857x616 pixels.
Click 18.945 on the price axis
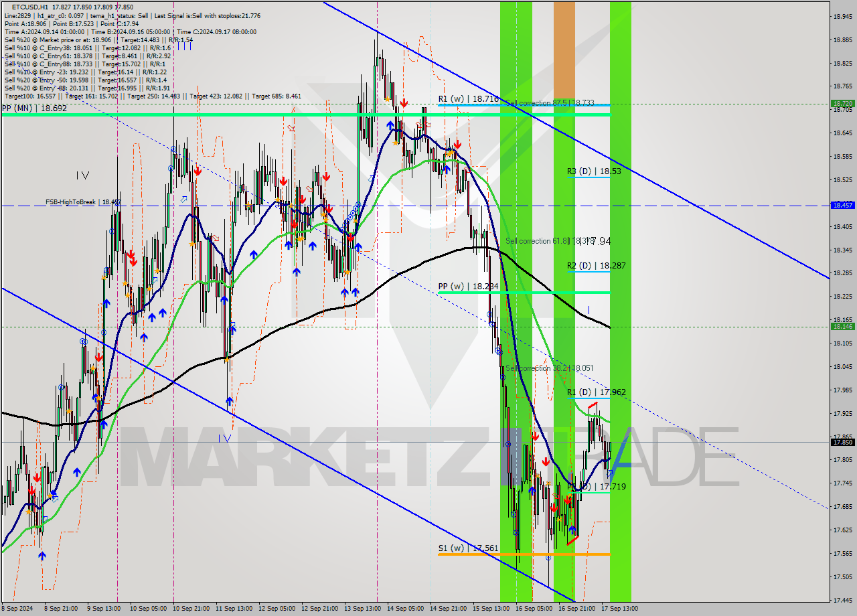tap(842, 16)
